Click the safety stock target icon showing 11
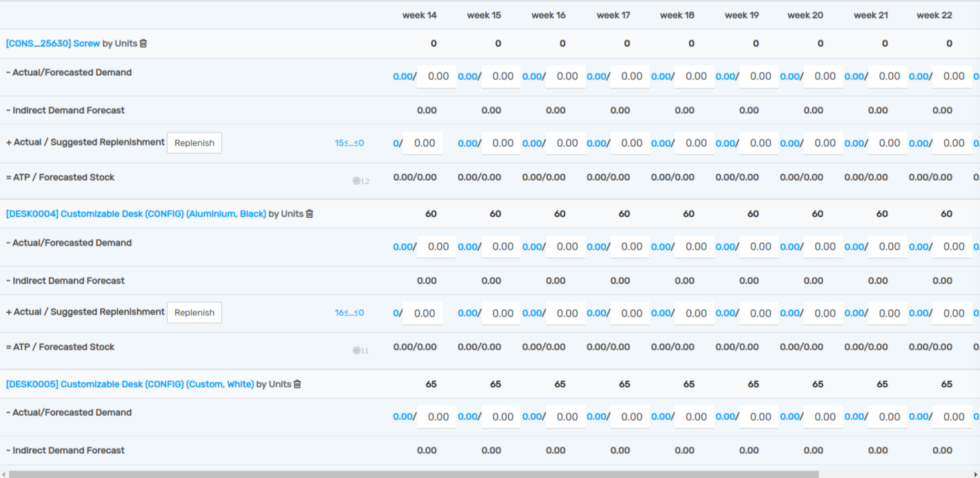Image resolution: width=980 pixels, height=478 pixels. coord(357,350)
